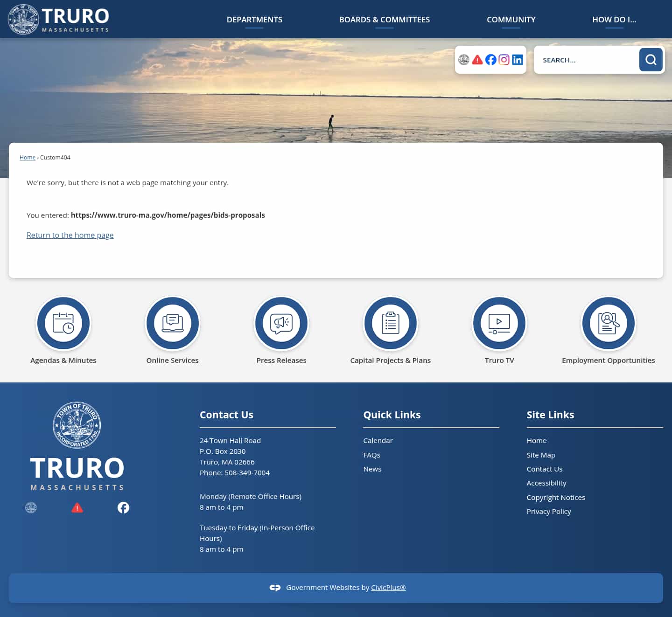Viewport: 672px width, 617px height.
Task: Click the red alert notification icon
Action: [477, 60]
